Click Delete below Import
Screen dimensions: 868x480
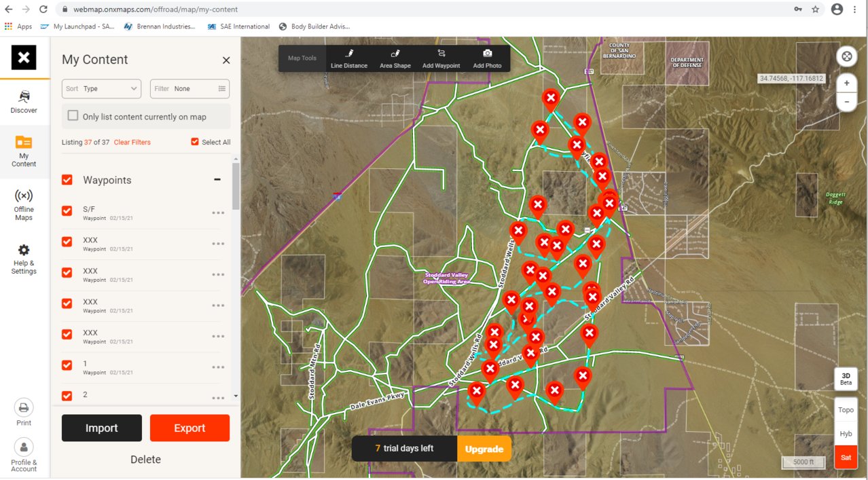(x=145, y=460)
